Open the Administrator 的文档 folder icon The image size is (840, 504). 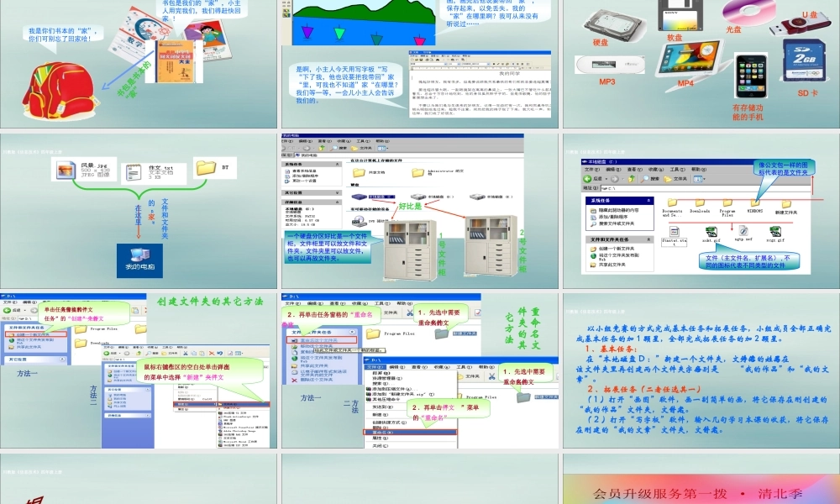point(417,172)
